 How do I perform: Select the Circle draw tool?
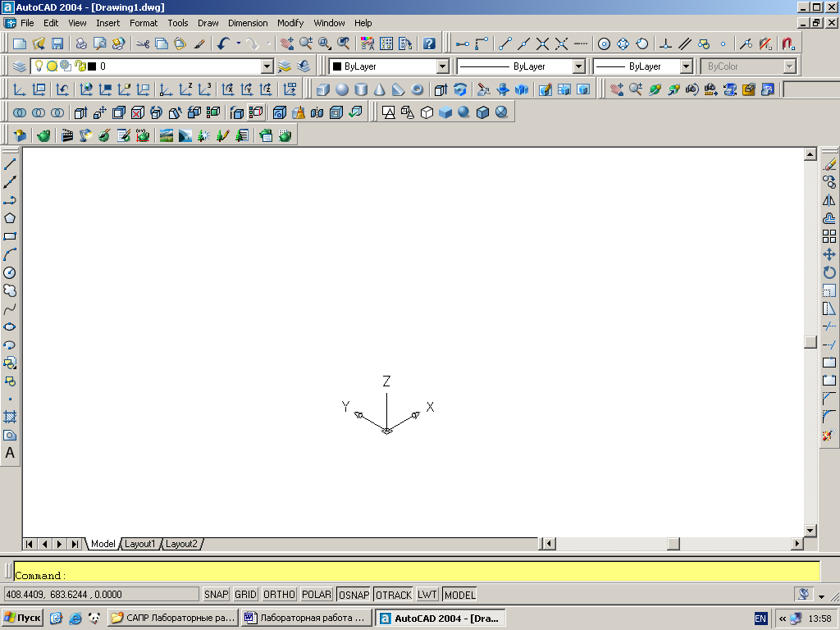[x=10, y=272]
